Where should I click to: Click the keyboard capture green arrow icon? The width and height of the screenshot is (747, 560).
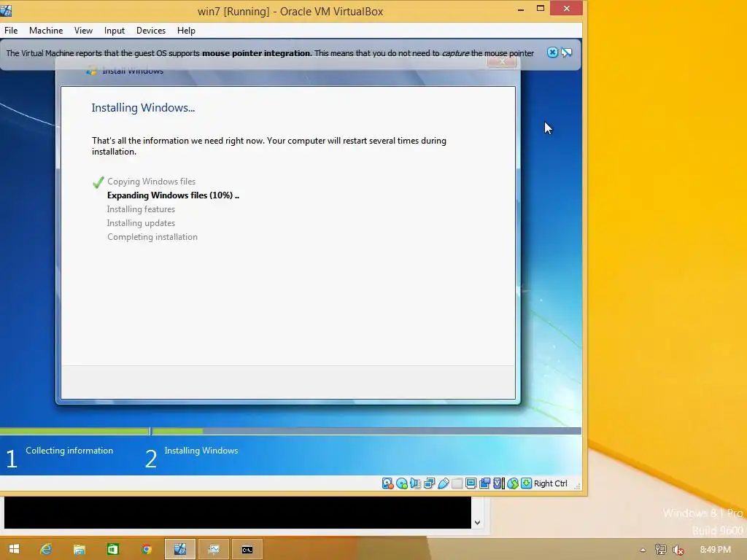(x=527, y=483)
